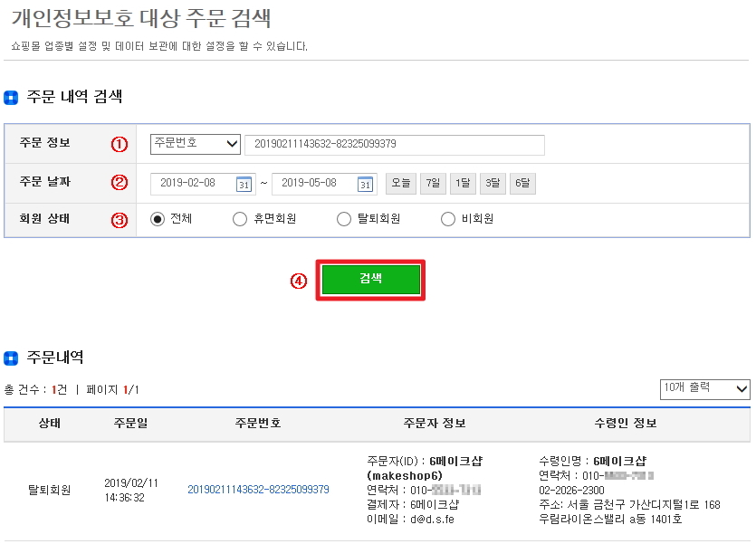Open the start date calendar picker icon
Image resolution: width=756 pixels, height=544 pixels.
pos(244,184)
